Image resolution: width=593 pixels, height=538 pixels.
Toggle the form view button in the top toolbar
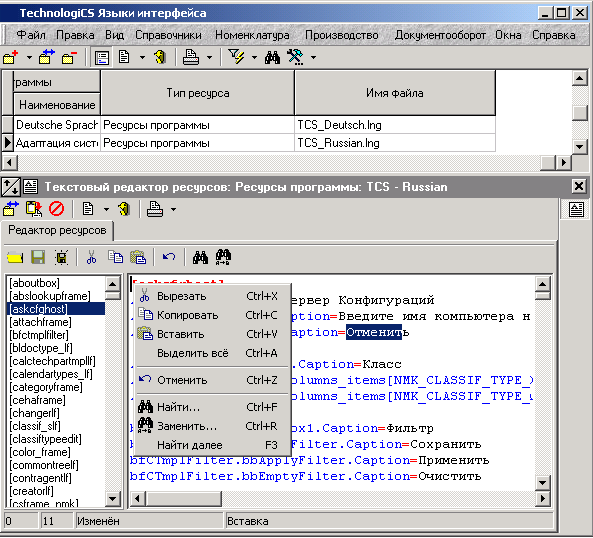pos(102,58)
